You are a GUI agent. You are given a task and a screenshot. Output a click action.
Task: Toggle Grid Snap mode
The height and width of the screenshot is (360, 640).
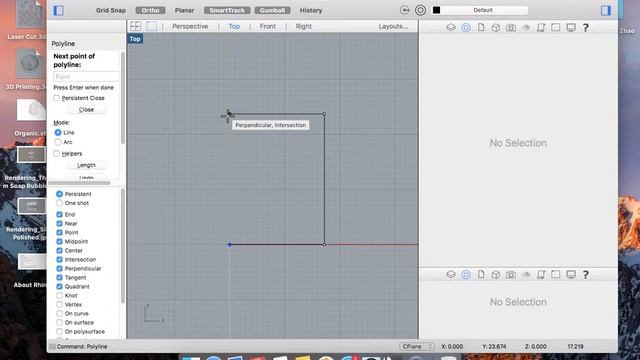coord(111,10)
